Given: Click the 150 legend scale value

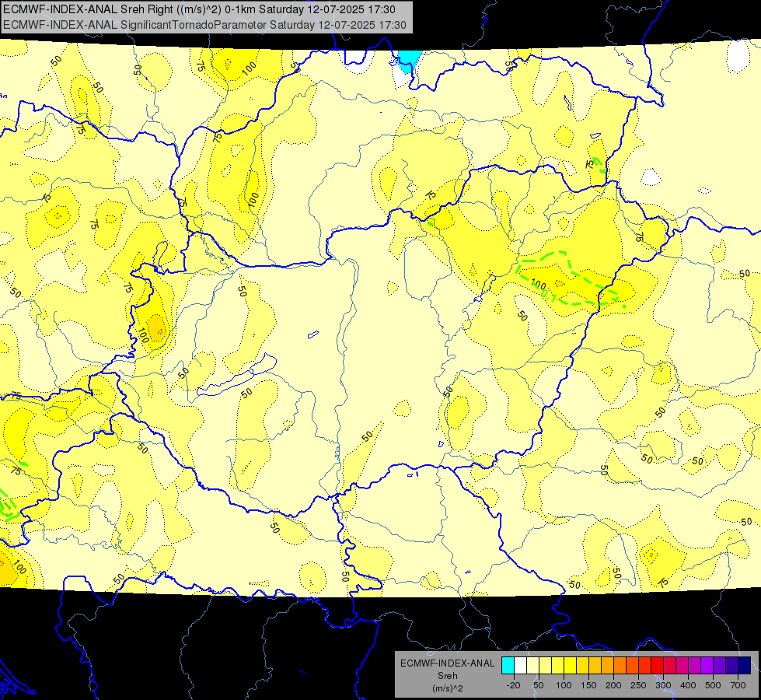Looking at the screenshot, I should (588, 685).
